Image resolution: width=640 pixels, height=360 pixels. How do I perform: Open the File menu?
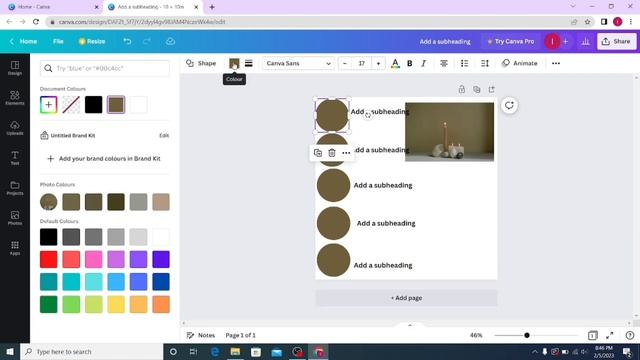pos(58,41)
